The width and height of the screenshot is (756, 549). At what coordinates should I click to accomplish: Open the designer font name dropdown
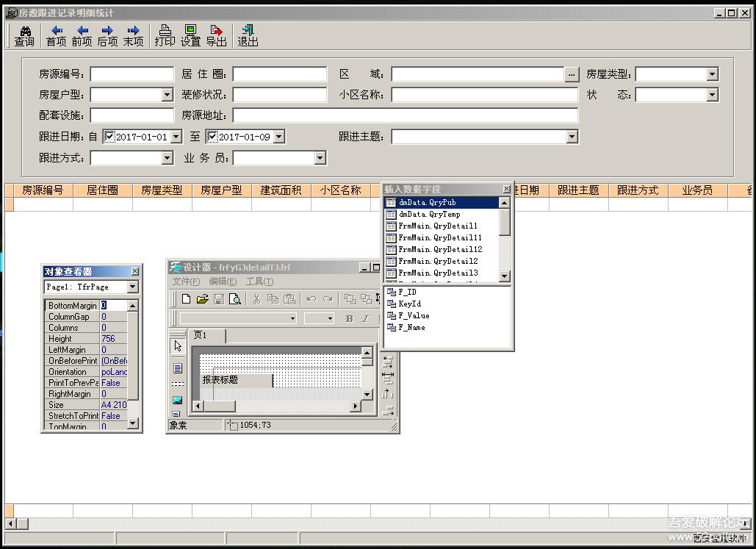292,318
